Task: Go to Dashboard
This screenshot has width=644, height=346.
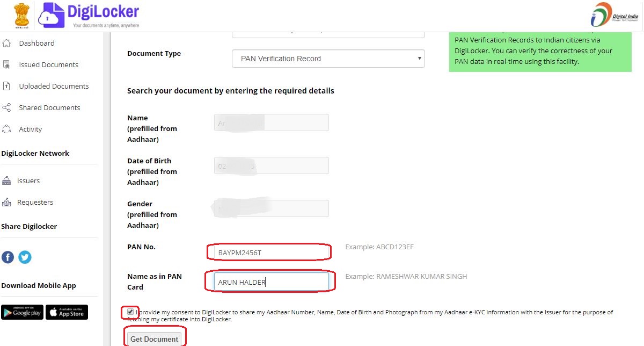Action: tap(36, 43)
